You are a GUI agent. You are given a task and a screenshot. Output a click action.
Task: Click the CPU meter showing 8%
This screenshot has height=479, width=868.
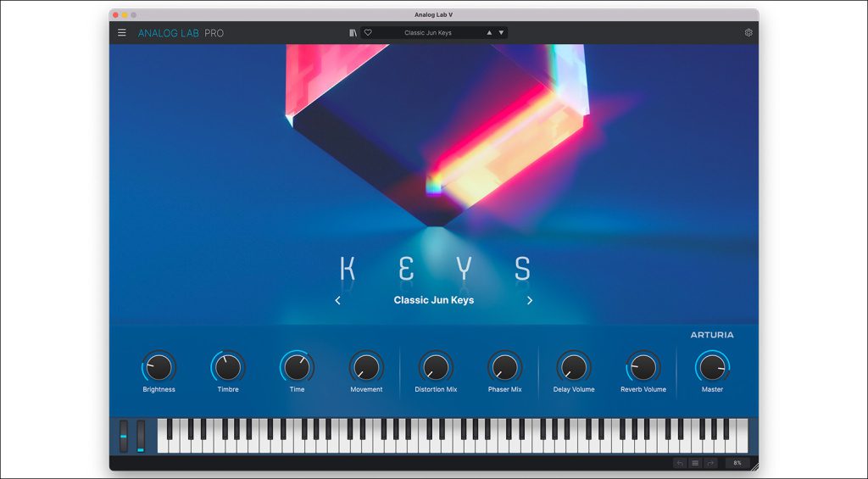(737, 463)
